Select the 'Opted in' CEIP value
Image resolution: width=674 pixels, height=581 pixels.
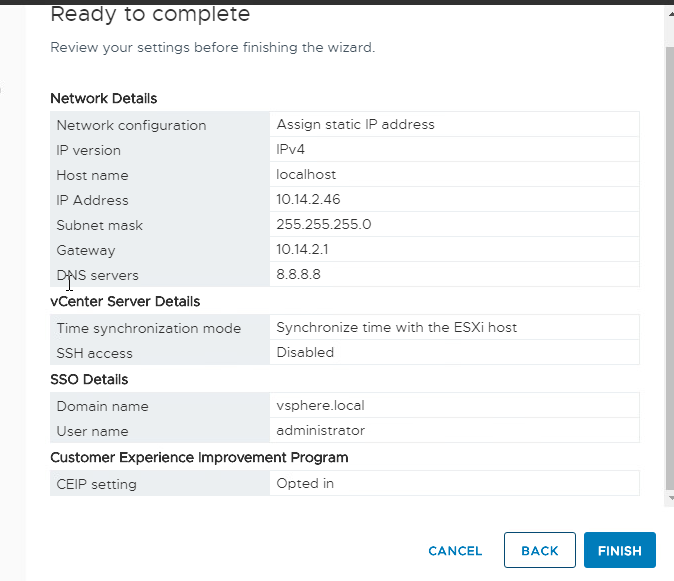(x=305, y=483)
